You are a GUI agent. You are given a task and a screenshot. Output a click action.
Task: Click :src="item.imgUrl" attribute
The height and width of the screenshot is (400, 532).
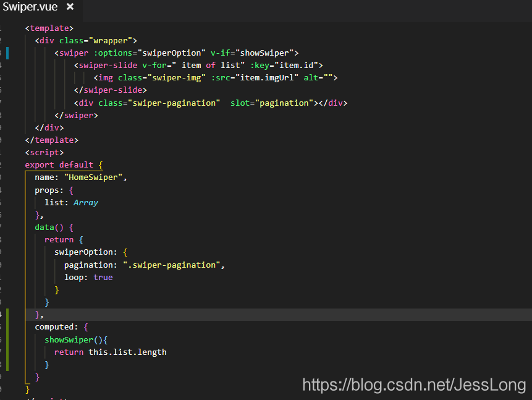255,78
